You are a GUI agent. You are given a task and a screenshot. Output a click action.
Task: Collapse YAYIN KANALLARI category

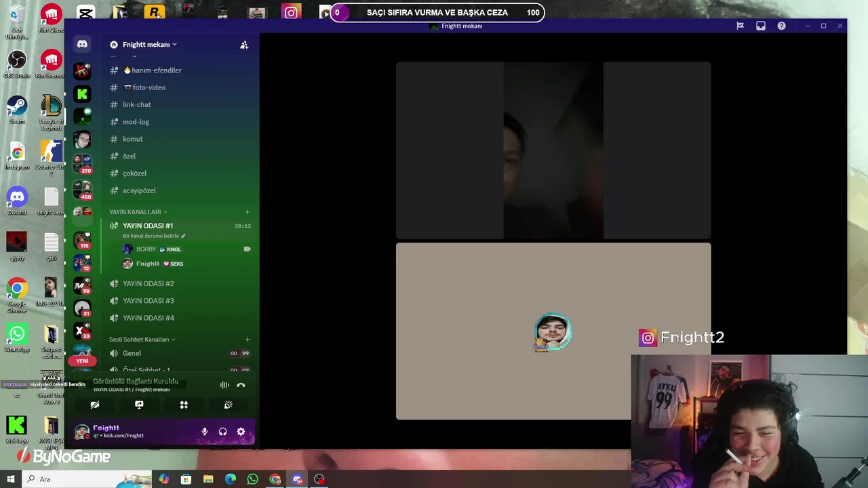point(138,212)
